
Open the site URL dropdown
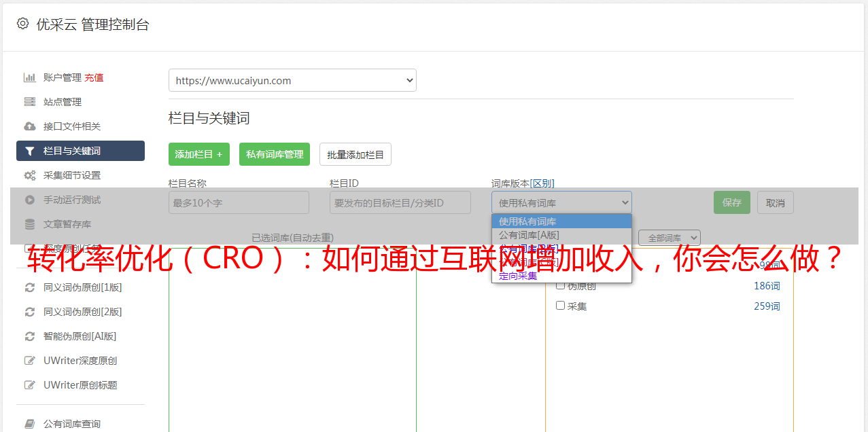(292, 80)
